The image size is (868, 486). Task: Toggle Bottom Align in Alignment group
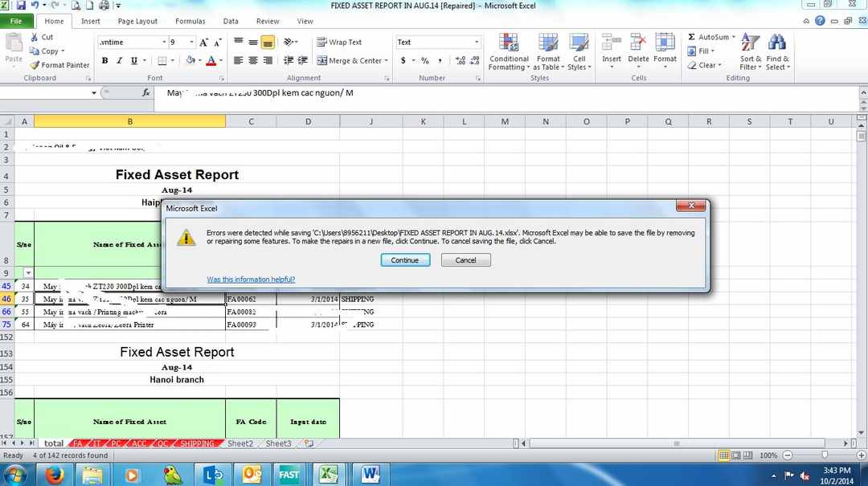tap(268, 42)
